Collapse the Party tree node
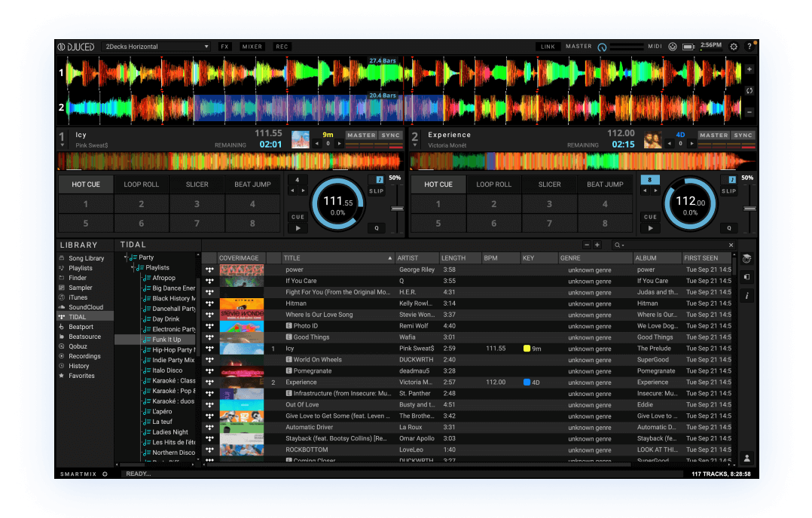Viewport: 812px width, 518px height. click(x=127, y=257)
